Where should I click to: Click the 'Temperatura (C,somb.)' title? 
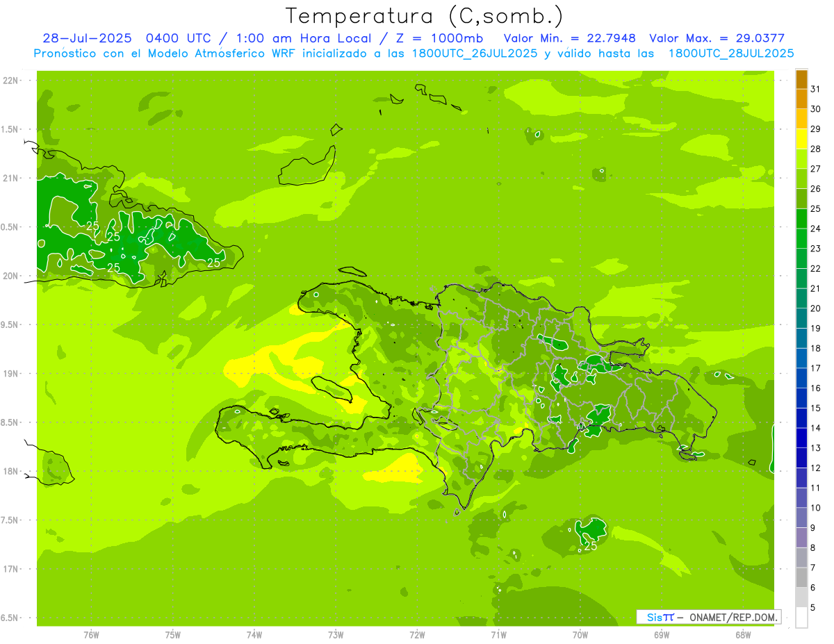click(x=424, y=16)
